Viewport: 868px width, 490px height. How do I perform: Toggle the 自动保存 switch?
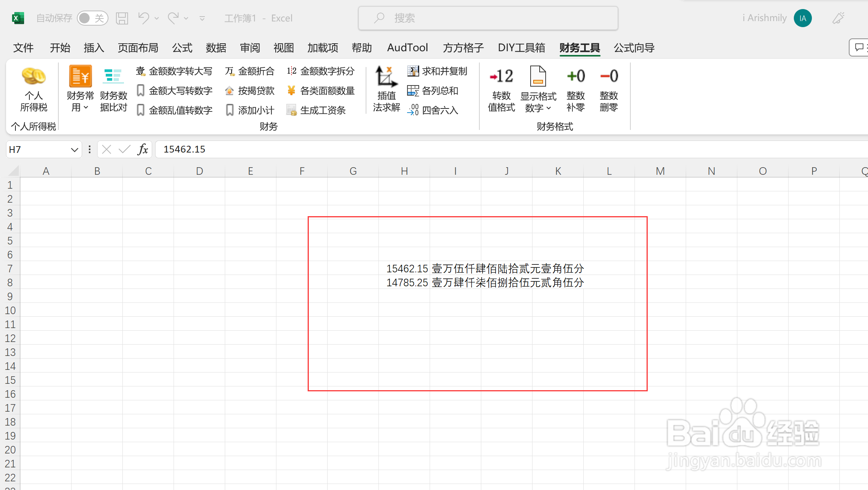(92, 18)
